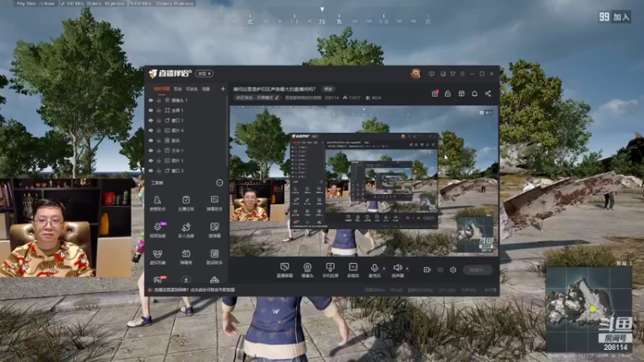Open the mode pill beside the logo
The image size is (644, 362).
[204, 73]
